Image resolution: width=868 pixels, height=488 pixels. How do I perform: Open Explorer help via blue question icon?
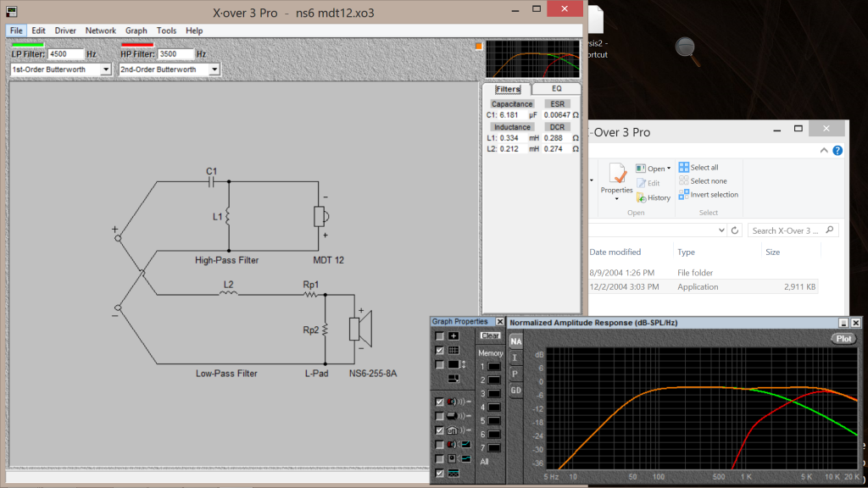click(x=837, y=151)
